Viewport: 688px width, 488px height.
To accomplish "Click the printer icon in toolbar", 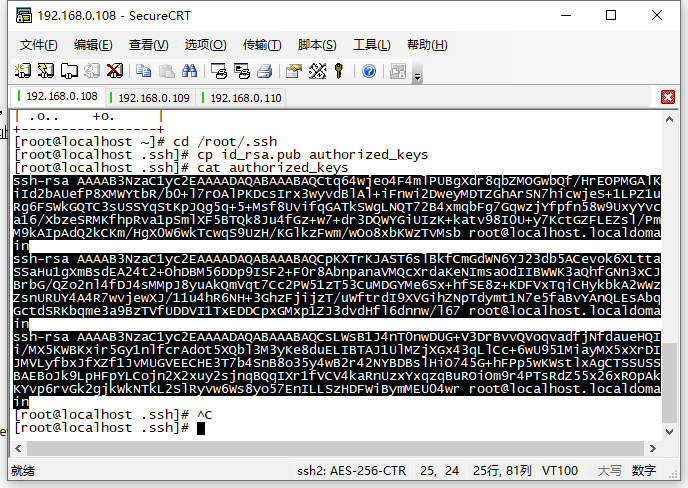I will 265,71.
